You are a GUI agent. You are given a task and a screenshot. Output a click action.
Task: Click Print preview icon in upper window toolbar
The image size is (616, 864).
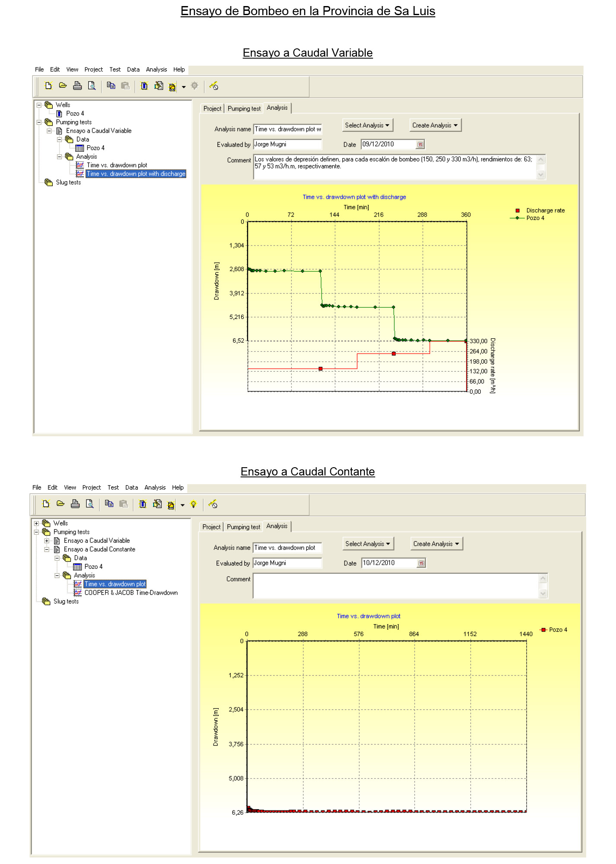[92, 86]
